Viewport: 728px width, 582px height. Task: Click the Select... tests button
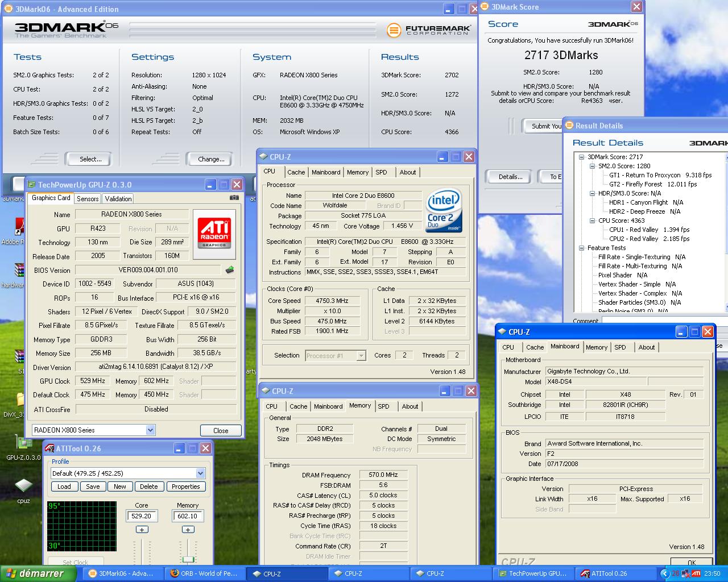pos(88,159)
